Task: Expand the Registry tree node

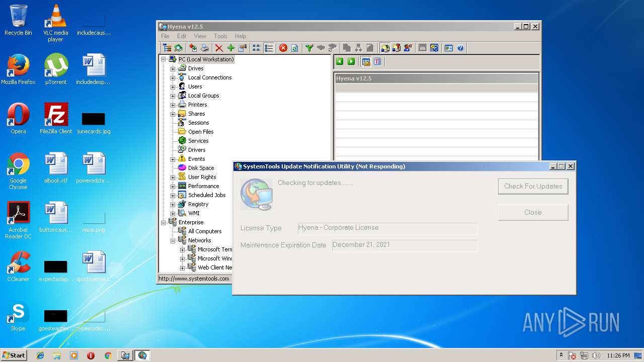Action: click(x=173, y=205)
